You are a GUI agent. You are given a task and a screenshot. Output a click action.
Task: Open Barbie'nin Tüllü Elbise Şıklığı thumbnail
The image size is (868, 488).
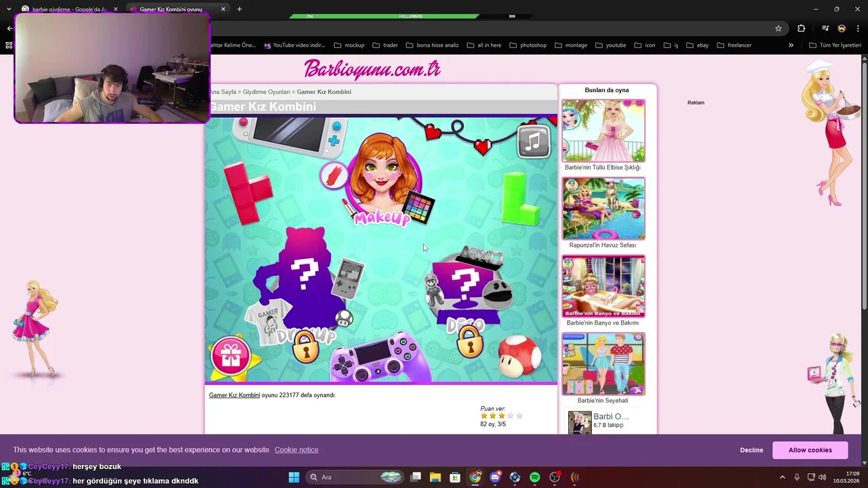coord(604,131)
